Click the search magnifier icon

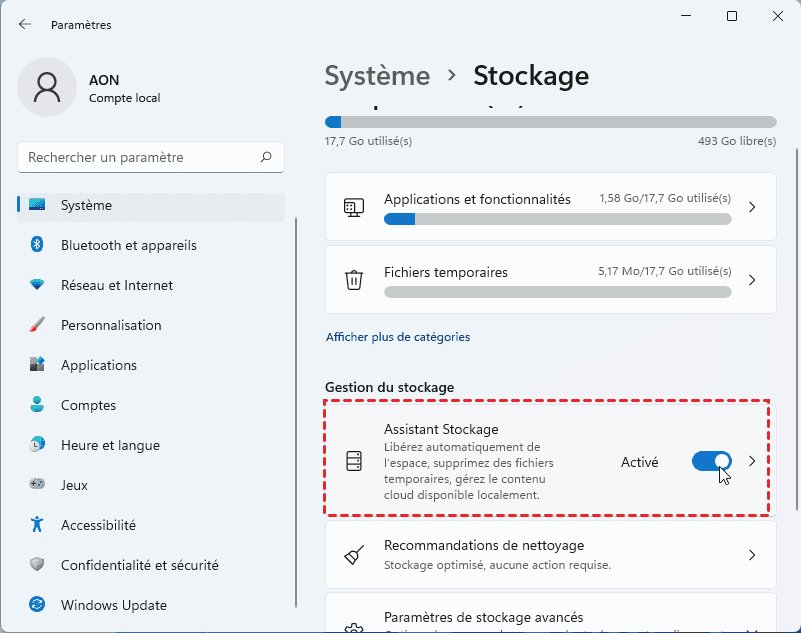(266, 157)
